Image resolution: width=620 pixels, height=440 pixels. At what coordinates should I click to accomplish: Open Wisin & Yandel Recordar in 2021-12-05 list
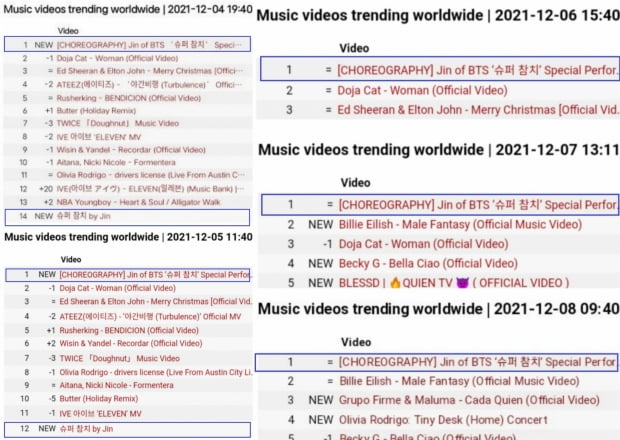(x=130, y=343)
